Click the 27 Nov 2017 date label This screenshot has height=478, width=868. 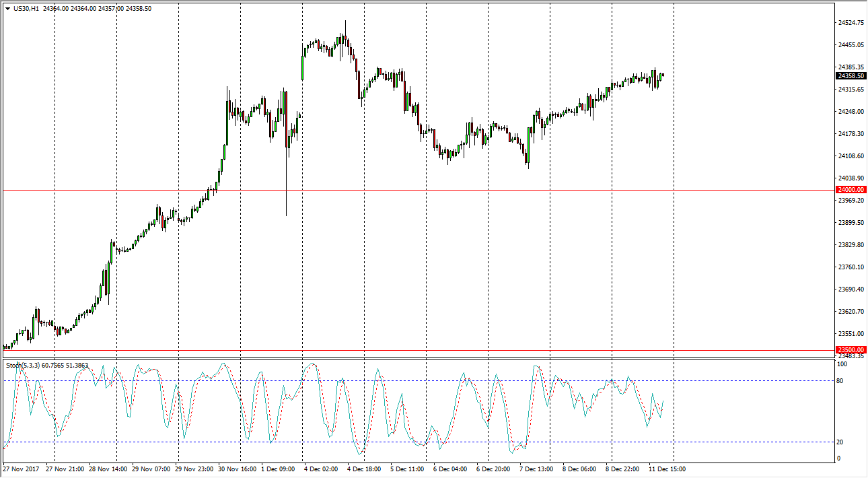click(x=22, y=469)
